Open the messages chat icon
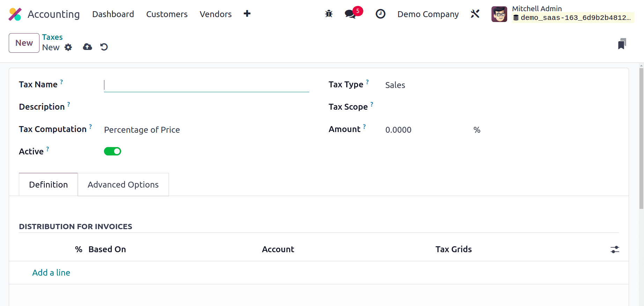 [350, 14]
